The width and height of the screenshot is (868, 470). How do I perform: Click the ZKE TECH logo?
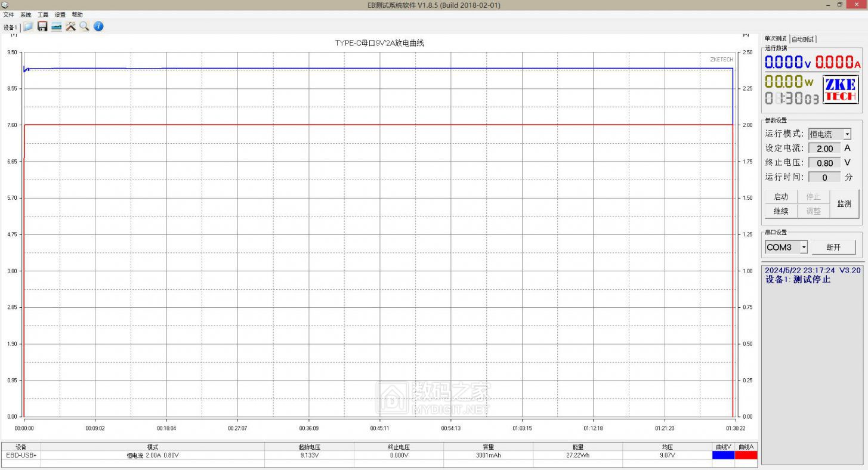(841, 90)
